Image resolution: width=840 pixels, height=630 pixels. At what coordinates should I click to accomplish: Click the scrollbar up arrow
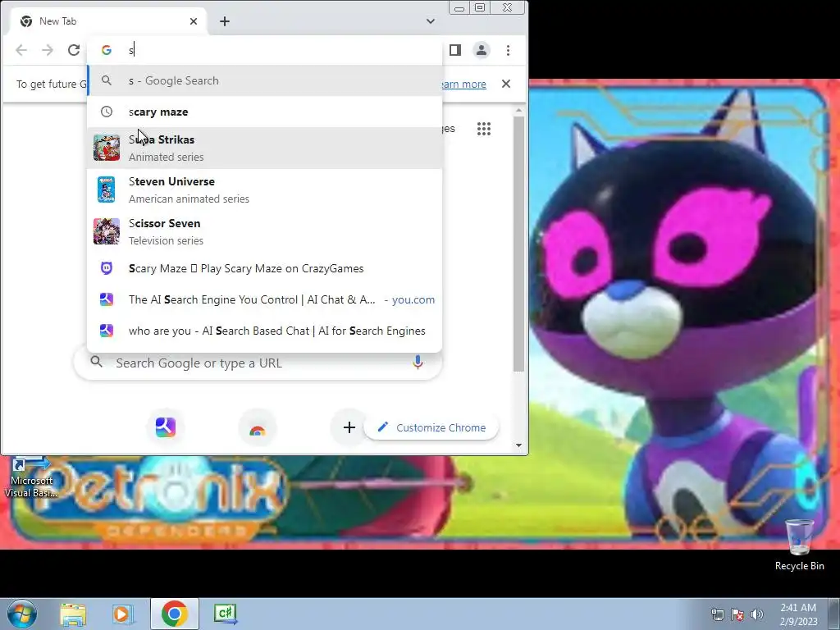pyautogui.click(x=518, y=111)
